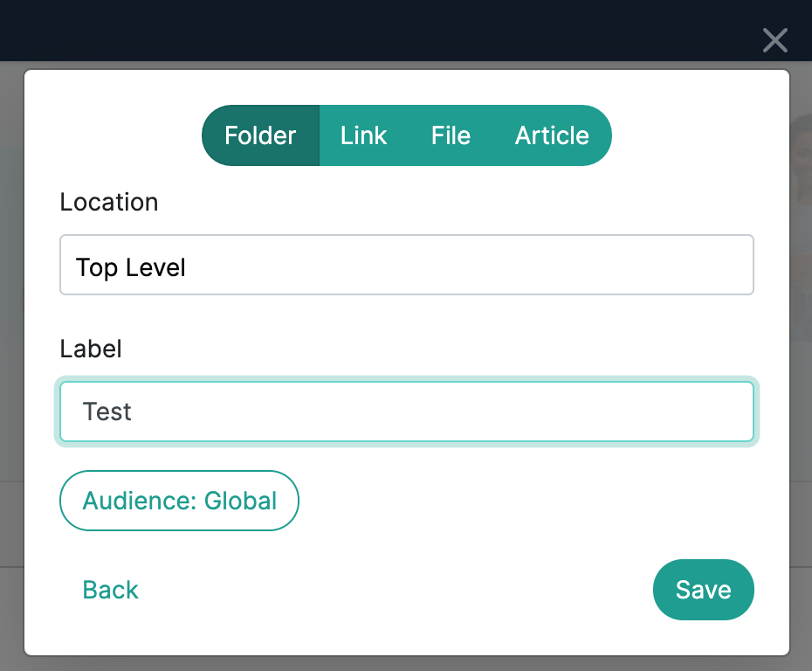This screenshot has width=812, height=671.
Task: Click the Location label text
Action: click(x=109, y=202)
